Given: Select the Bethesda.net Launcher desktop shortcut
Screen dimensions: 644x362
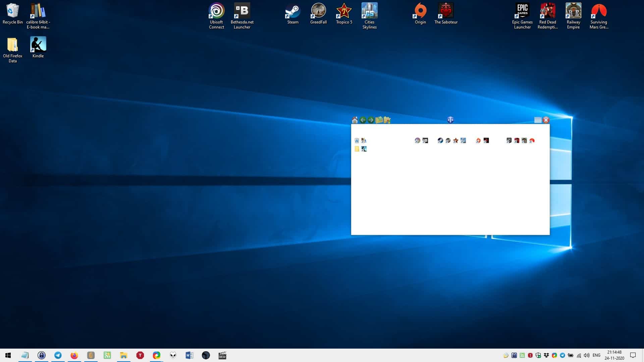Looking at the screenshot, I should [x=242, y=16].
